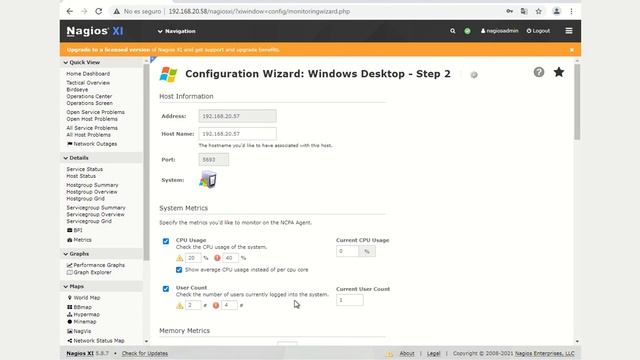Open the Chrome three-dot menu

pos(571,11)
